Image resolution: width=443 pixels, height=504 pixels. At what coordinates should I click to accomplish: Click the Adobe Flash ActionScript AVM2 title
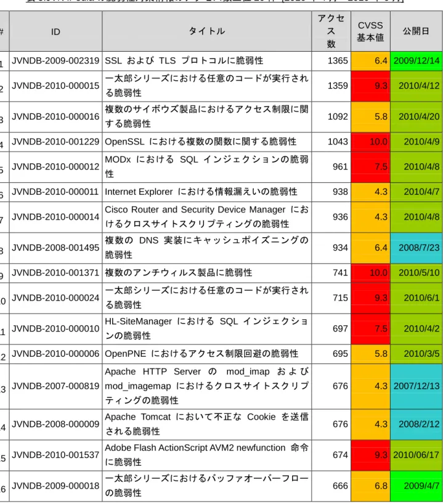click(x=206, y=455)
